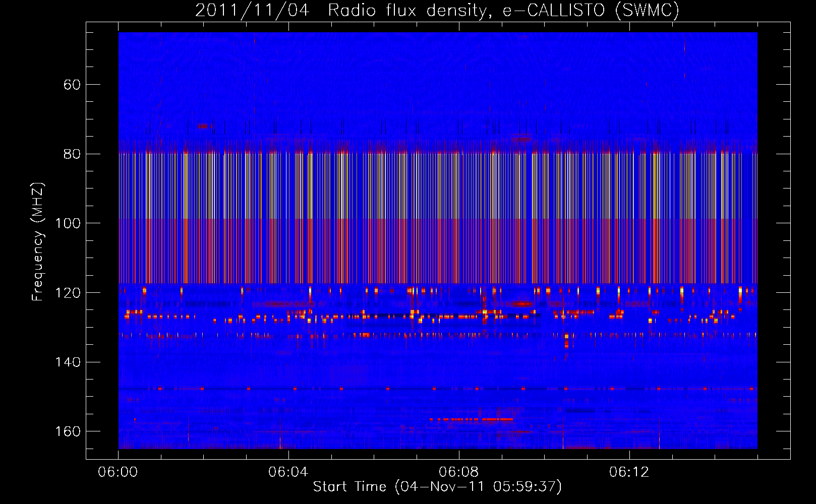Click the '06:00' time tick label
Viewport: 816px width, 504px height.
point(118,472)
